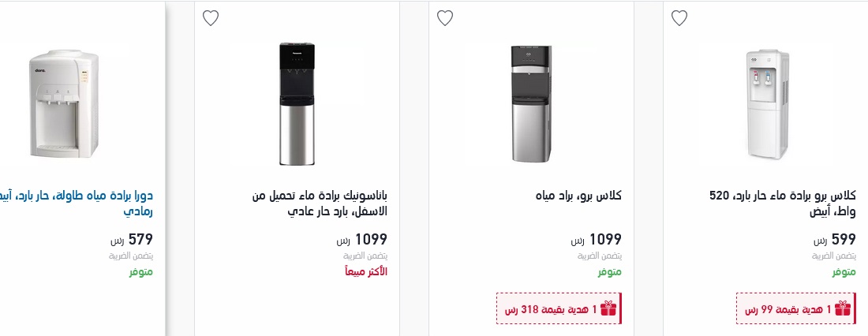Click gift icon on 318 SAR gift badge

tap(608, 308)
